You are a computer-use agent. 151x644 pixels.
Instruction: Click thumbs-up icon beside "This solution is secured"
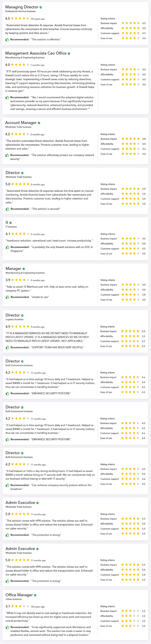(x=8, y=209)
